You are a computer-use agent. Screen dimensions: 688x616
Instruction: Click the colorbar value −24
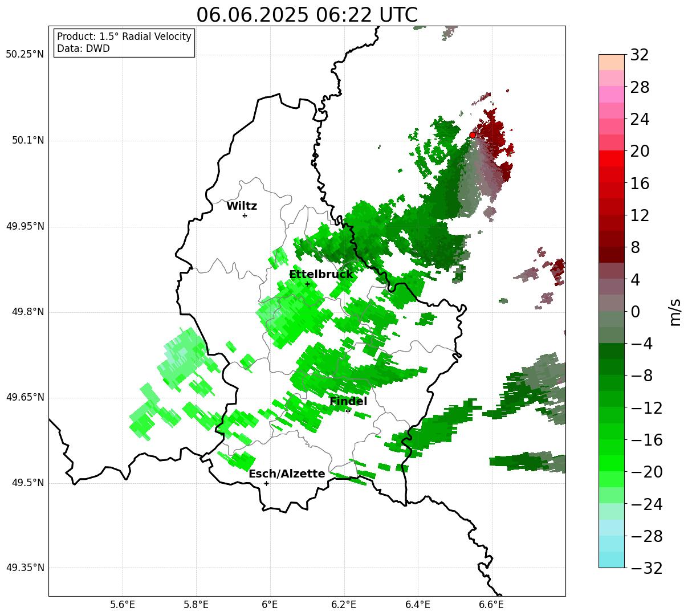pyautogui.click(x=646, y=504)
